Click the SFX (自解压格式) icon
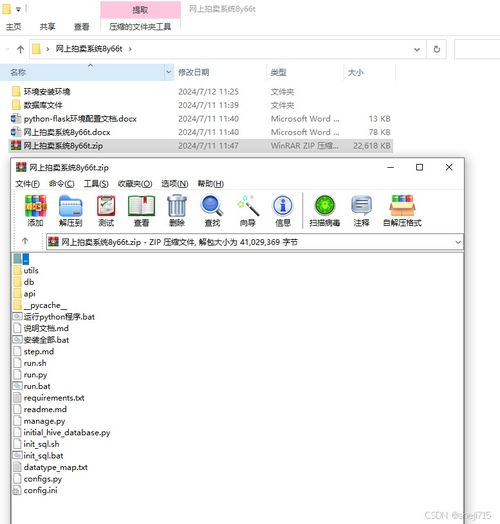 click(x=402, y=211)
